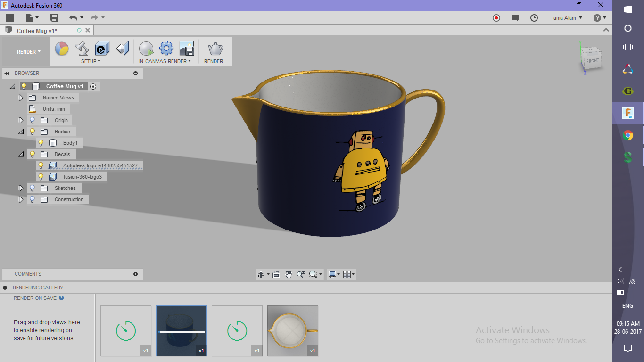
Task: Toggle visibility bulb of Coffee Mug v1
Action: coord(24,86)
